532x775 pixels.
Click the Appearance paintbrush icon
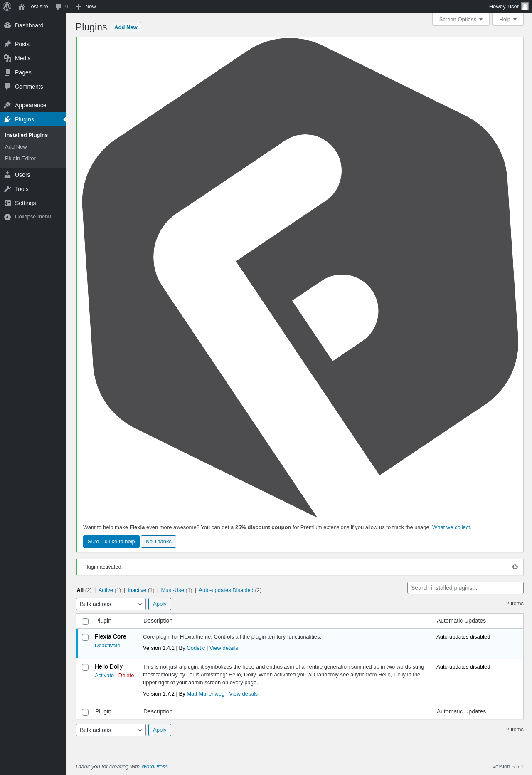click(x=7, y=105)
